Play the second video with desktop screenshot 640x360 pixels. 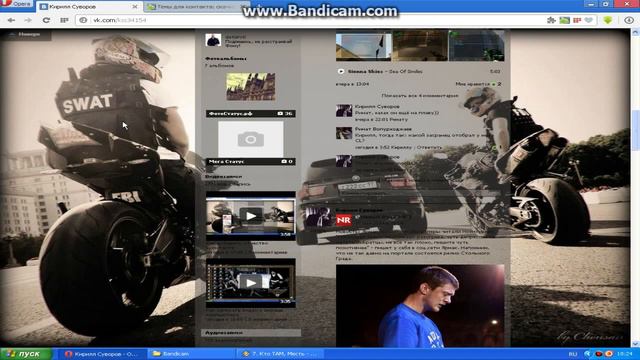251,282
